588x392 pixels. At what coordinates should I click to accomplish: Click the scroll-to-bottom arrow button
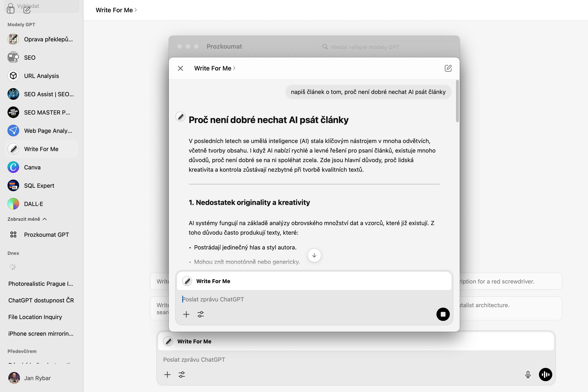pyautogui.click(x=314, y=255)
